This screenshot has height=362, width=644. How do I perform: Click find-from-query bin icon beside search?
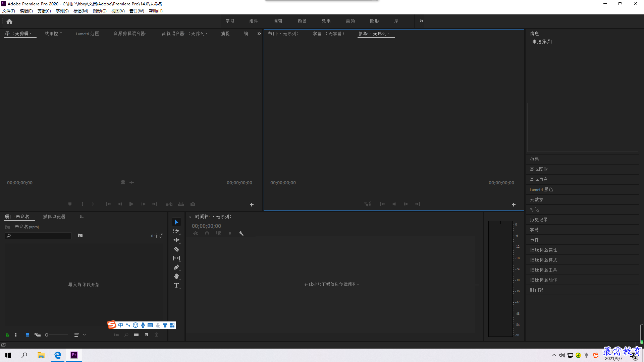[x=80, y=236]
